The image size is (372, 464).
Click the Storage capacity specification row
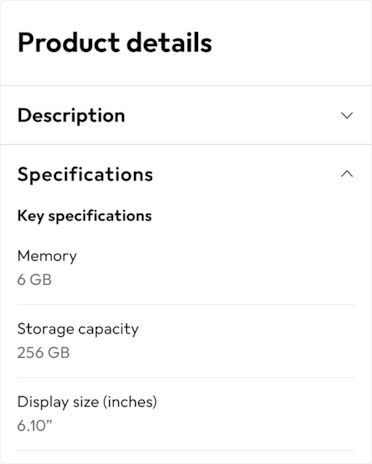[186, 341]
